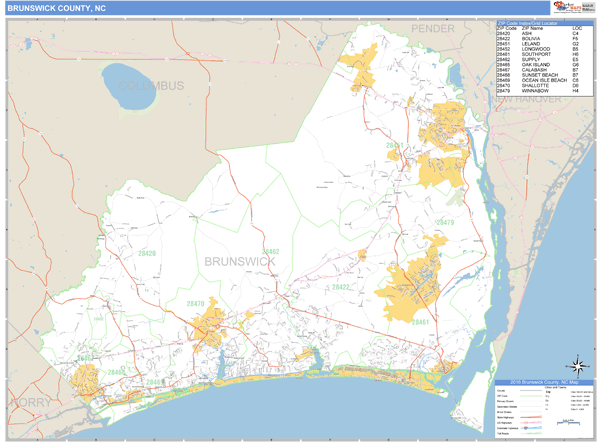This screenshot has width=600, height=442.
Task: Select the BRUNSWICK county label
Action: coord(239,260)
